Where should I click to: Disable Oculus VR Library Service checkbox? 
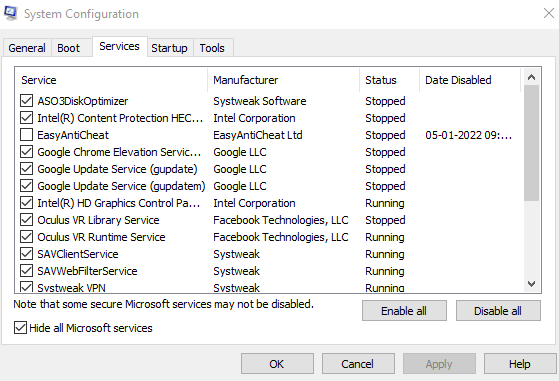point(26,220)
